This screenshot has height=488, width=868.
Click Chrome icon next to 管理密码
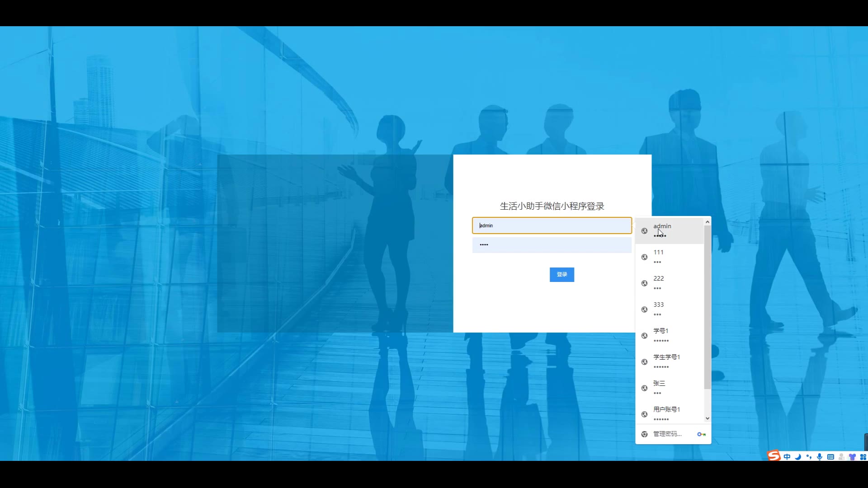(x=644, y=434)
